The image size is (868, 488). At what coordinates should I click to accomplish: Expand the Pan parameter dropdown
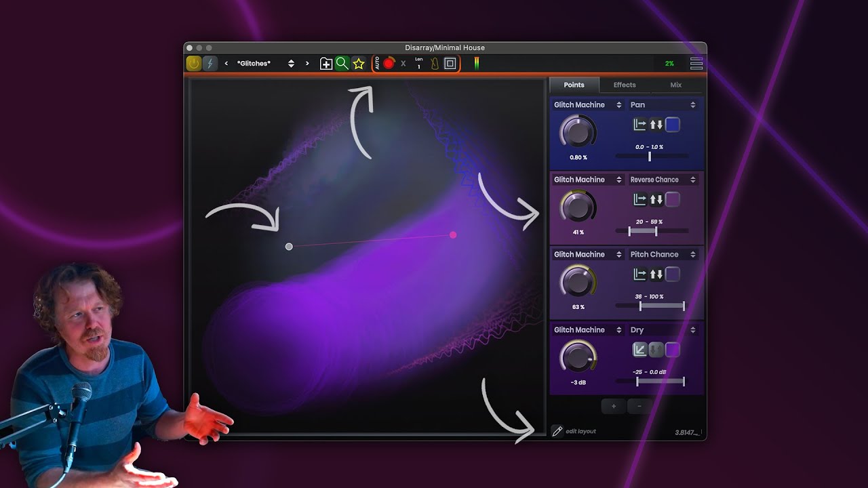tap(663, 104)
